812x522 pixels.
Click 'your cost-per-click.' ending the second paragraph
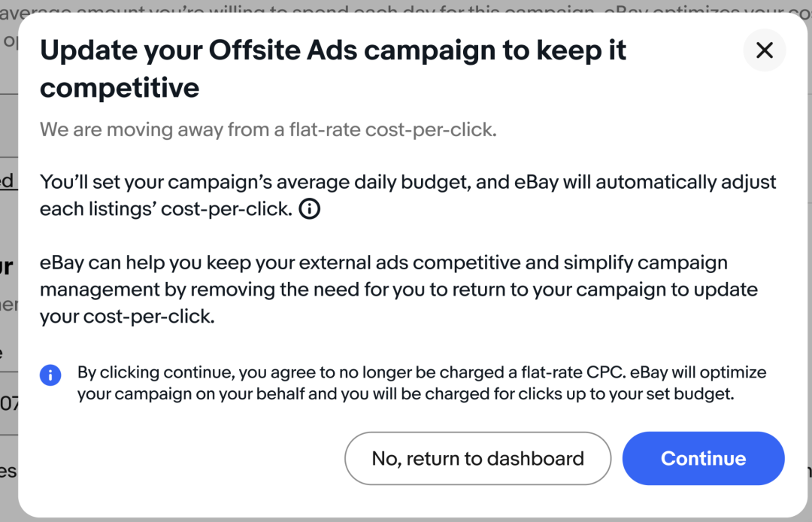coord(127,317)
